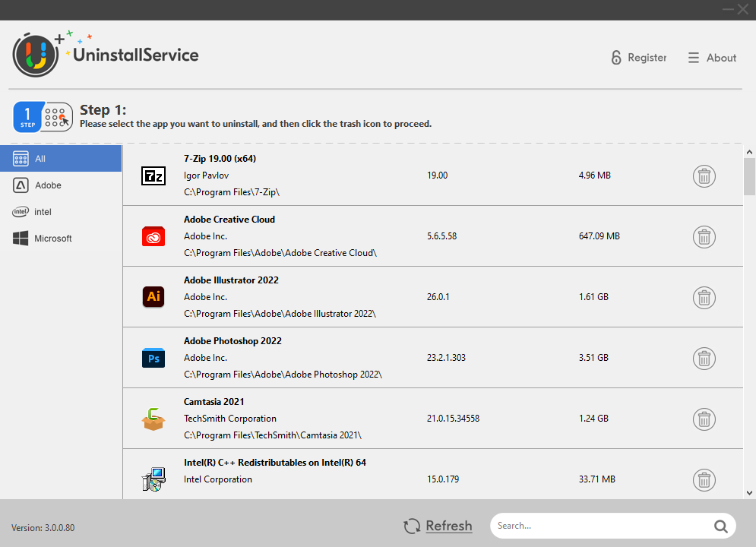
Task: Click the list scrollbar thumb
Action: pyautogui.click(x=749, y=177)
